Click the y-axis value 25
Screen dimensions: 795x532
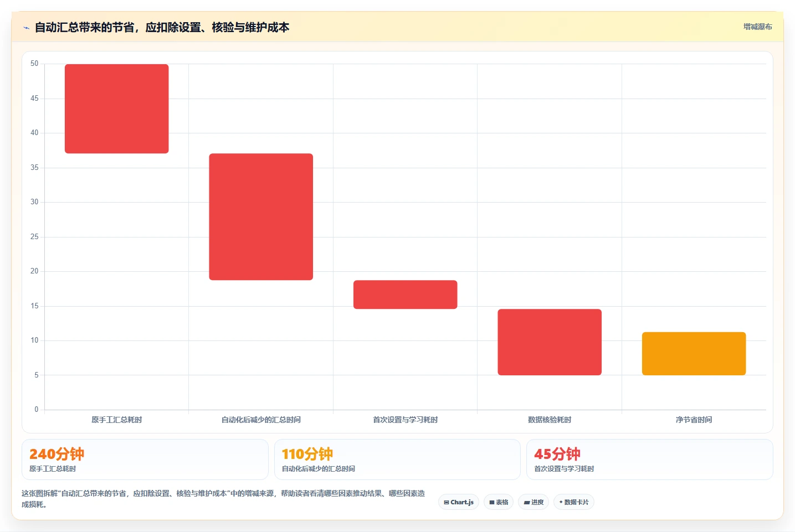(x=34, y=237)
